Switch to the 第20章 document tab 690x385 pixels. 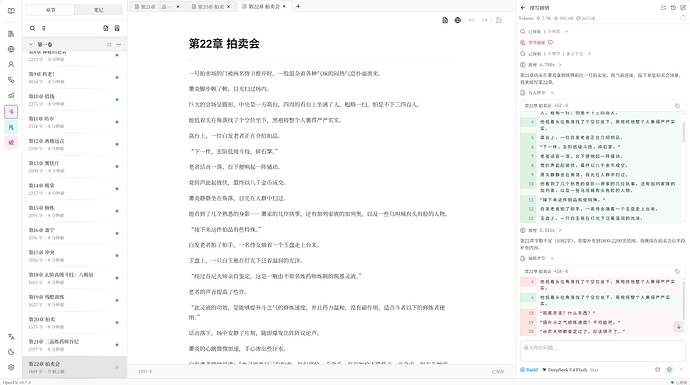[x=210, y=7]
